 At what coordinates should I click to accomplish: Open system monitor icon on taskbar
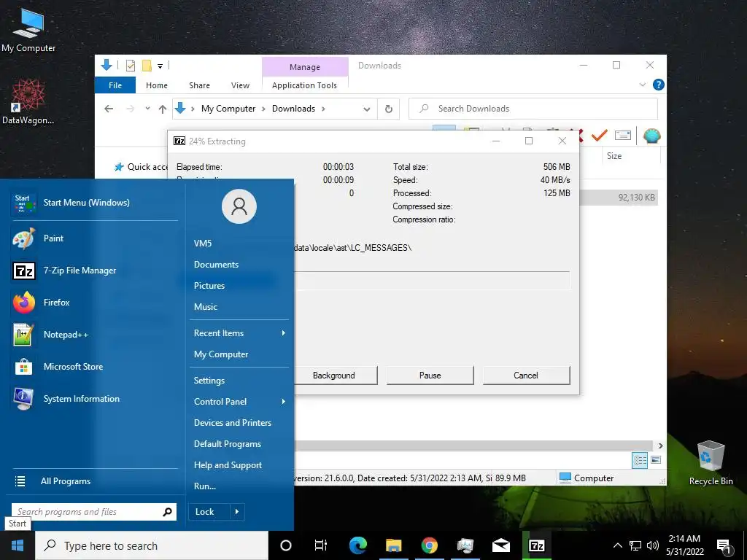tap(465, 545)
